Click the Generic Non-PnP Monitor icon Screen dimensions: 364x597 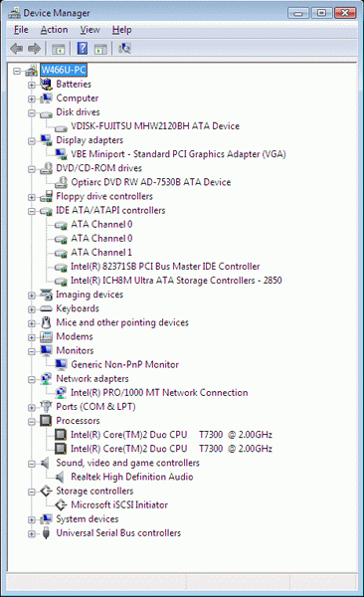coord(61,364)
